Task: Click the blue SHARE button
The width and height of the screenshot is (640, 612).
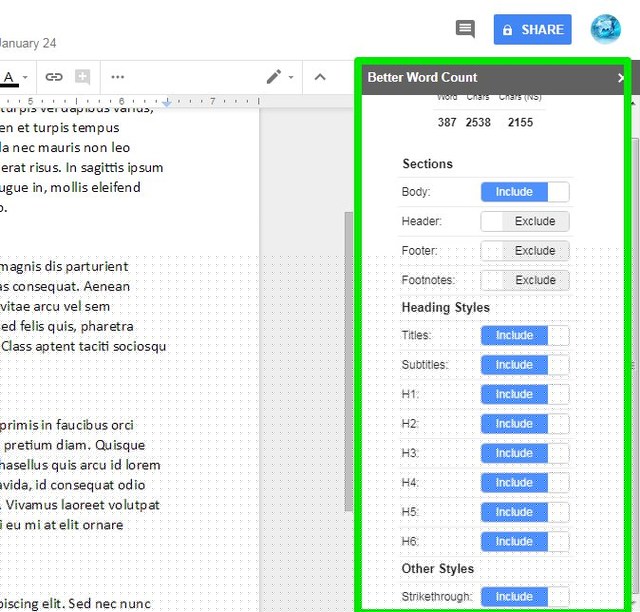Action: click(x=532, y=29)
